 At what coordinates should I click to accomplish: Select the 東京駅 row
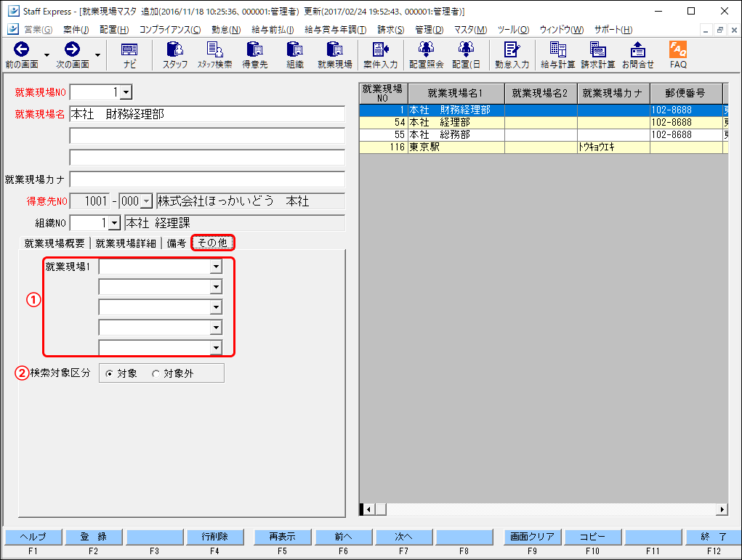(x=544, y=147)
